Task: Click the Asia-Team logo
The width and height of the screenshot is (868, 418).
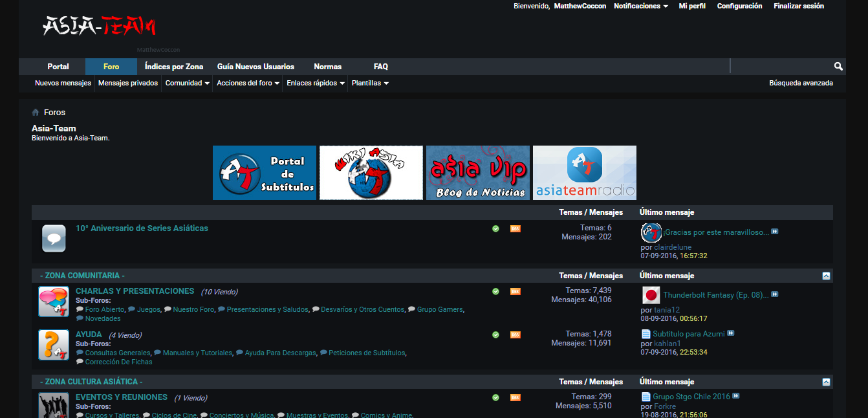Action: [x=99, y=26]
